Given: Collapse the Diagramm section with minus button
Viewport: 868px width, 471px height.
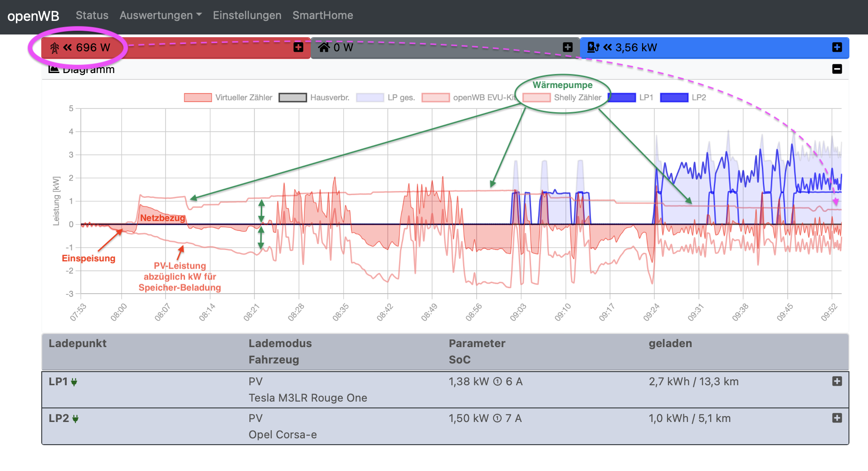Looking at the screenshot, I should tap(837, 69).
